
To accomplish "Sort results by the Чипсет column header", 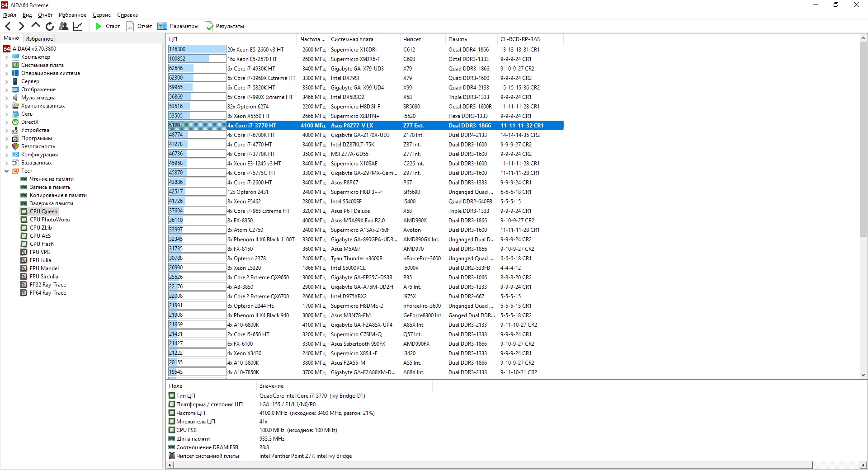I will tap(423, 39).
